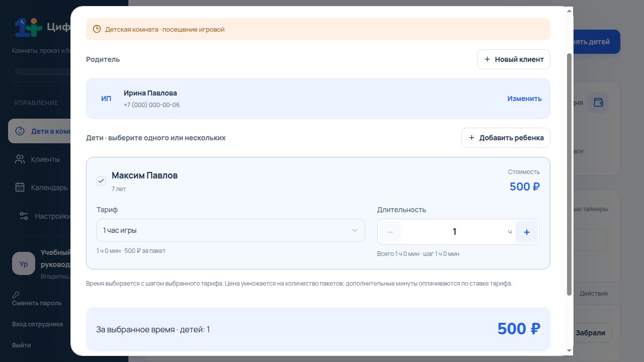Click the app logo in the sidebar header
Image resolution: width=644 pixels, height=362 pixels.
(28, 27)
